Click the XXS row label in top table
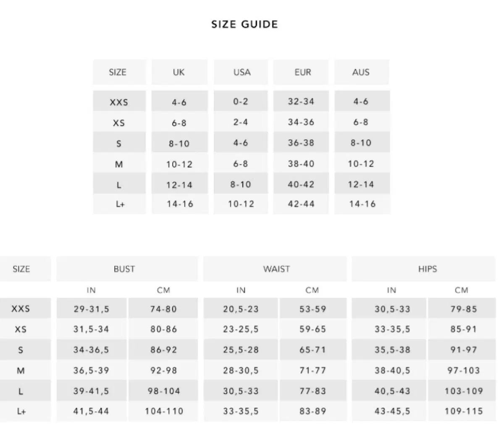Screen dimensions: 504x443 [x=119, y=102]
